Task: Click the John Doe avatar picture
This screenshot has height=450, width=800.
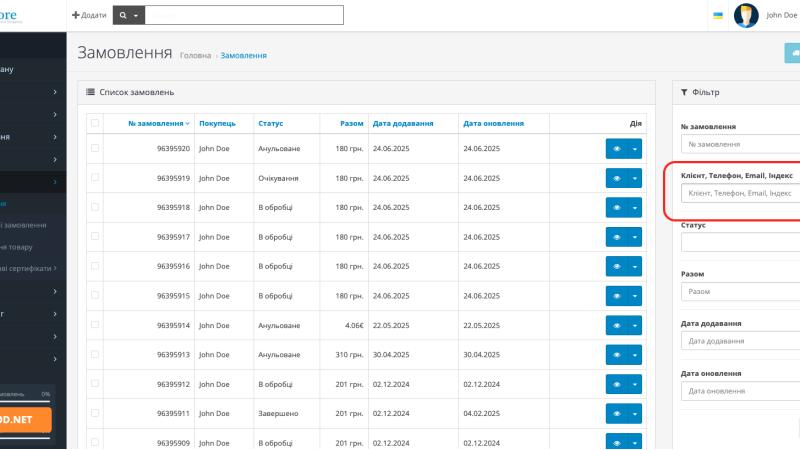Action: pyautogui.click(x=746, y=15)
